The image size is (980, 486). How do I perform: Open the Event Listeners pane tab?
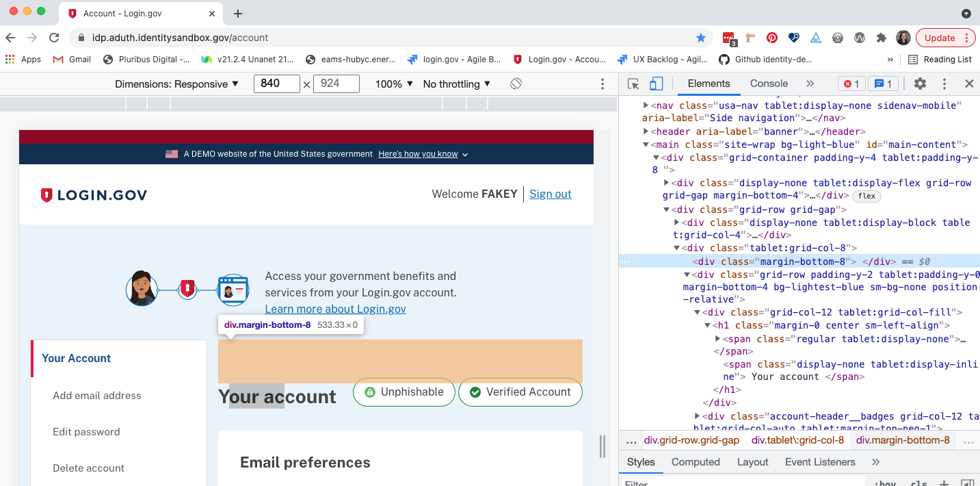pyautogui.click(x=820, y=462)
